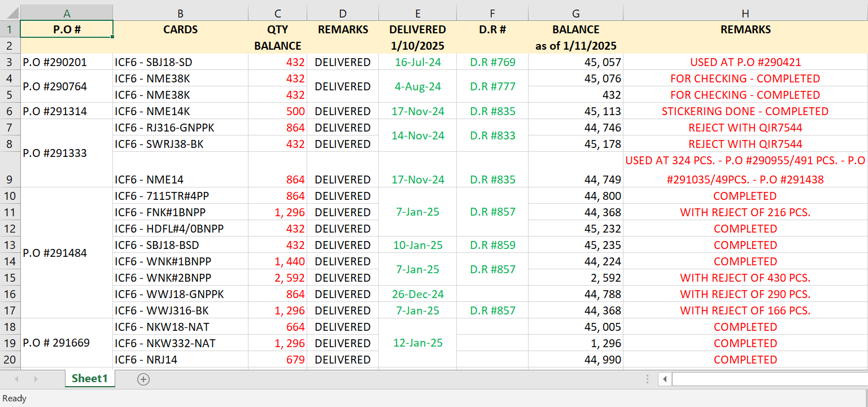Select column B header
The image size is (868, 407).
click(181, 13)
